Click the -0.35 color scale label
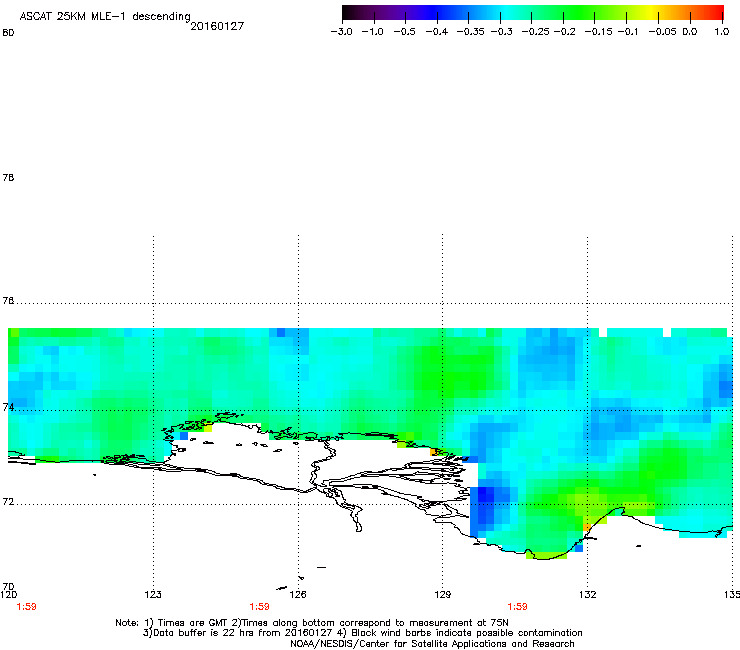The height and width of the screenshot is (650, 740). click(x=471, y=32)
